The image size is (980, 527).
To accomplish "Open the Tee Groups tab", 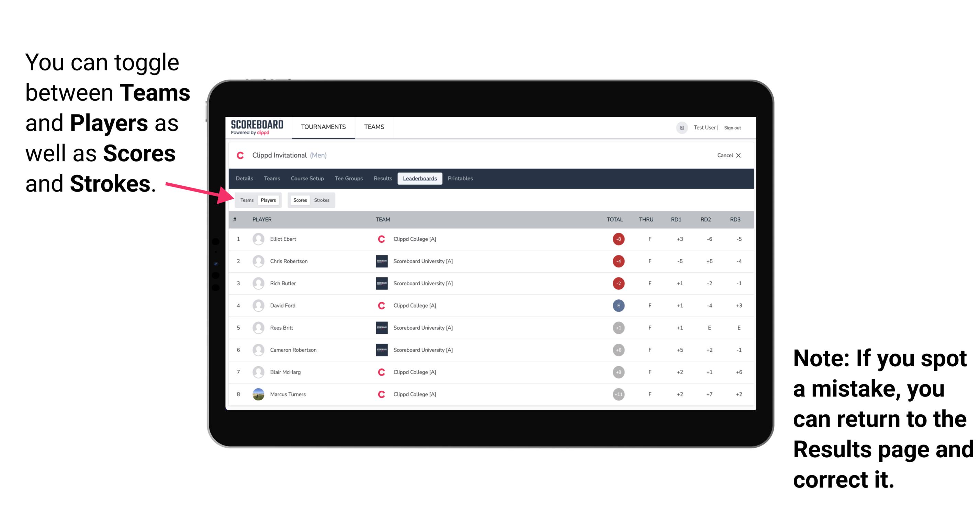I will click(348, 179).
